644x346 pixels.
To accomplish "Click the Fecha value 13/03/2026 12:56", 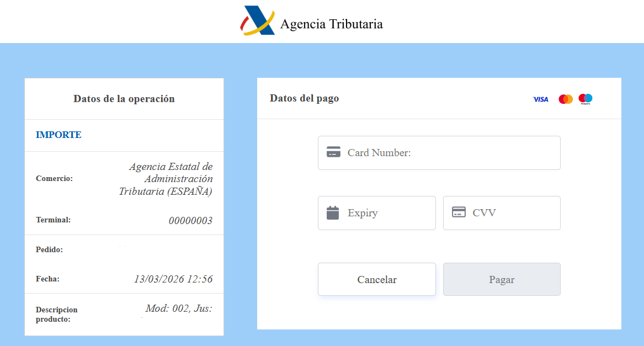I will click(x=173, y=279).
